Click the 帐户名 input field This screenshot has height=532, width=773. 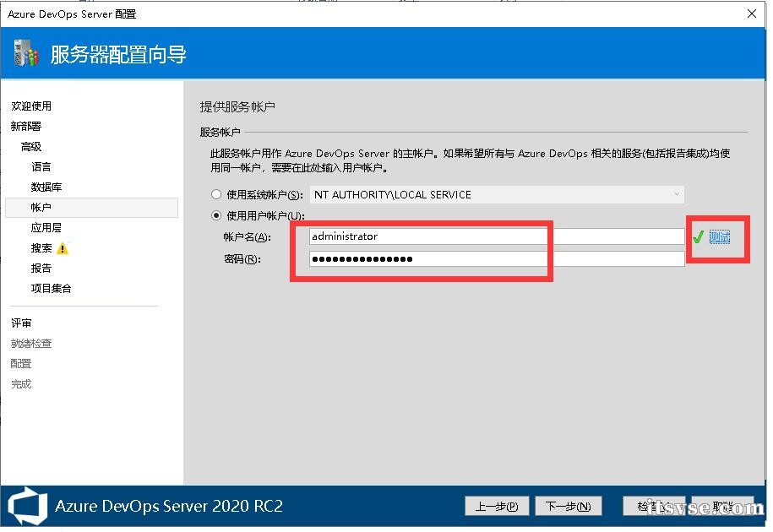coord(497,236)
